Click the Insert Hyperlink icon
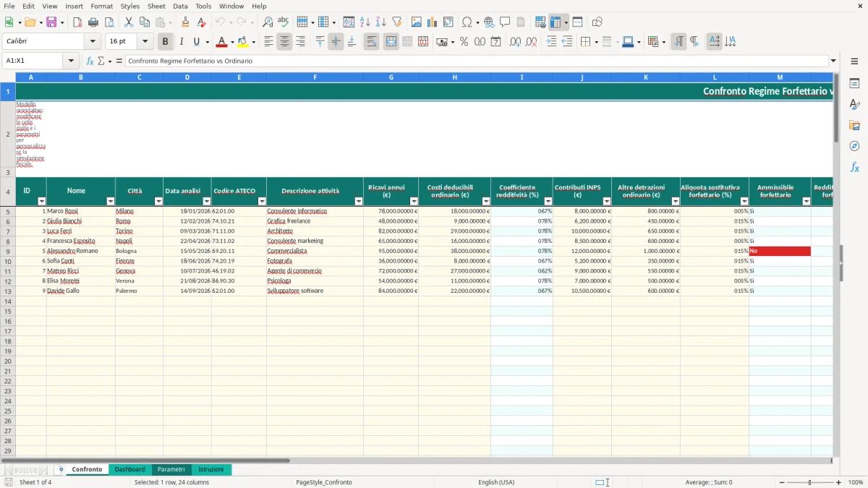Viewport: 868px width, 488px height. click(x=489, y=22)
